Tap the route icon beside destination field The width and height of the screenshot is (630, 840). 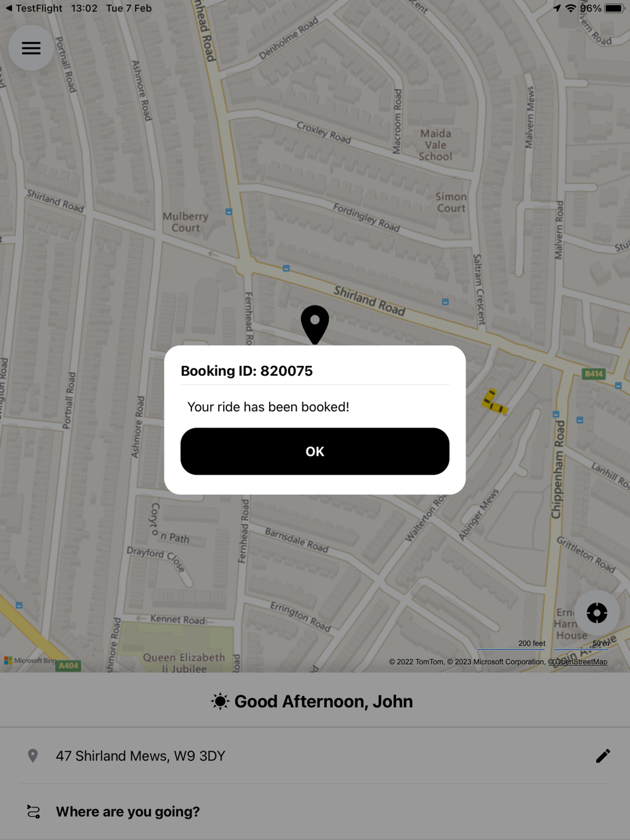point(33,812)
